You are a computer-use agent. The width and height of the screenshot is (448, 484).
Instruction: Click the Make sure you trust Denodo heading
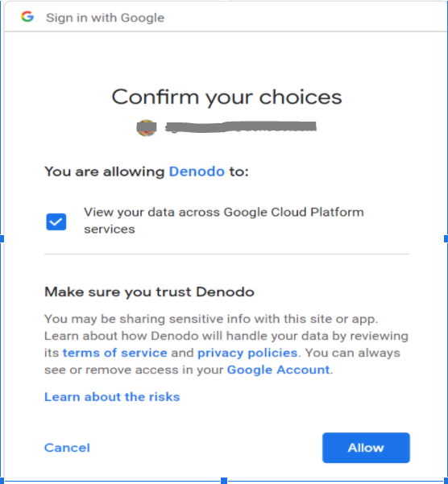(x=149, y=292)
